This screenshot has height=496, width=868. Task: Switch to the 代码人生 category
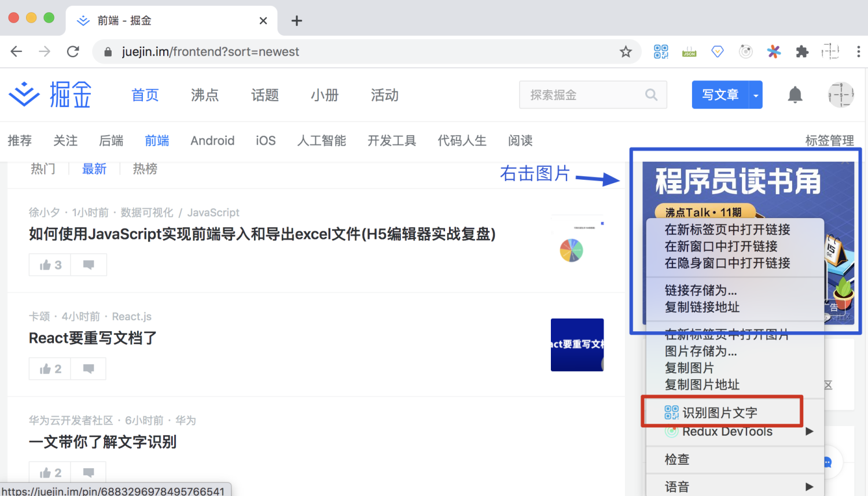(x=462, y=140)
